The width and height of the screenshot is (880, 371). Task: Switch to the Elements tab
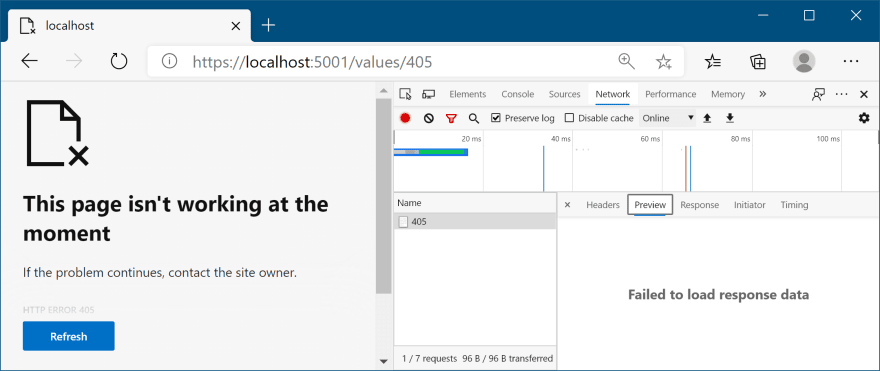tap(468, 94)
